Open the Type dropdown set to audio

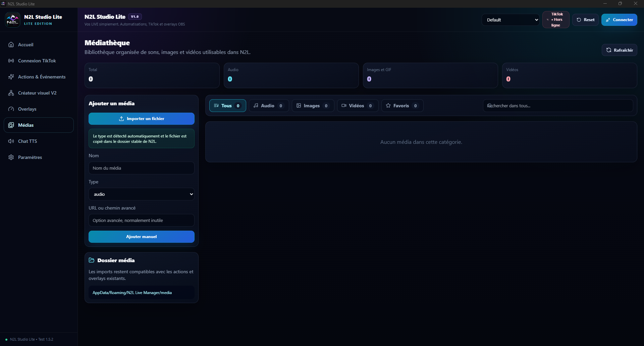point(142,194)
